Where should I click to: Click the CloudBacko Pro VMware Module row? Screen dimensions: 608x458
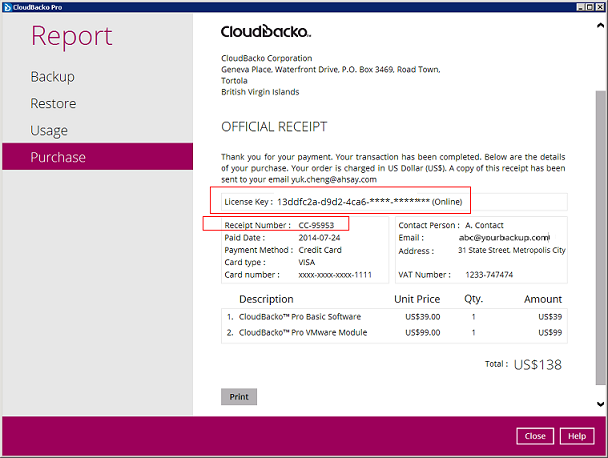point(394,333)
